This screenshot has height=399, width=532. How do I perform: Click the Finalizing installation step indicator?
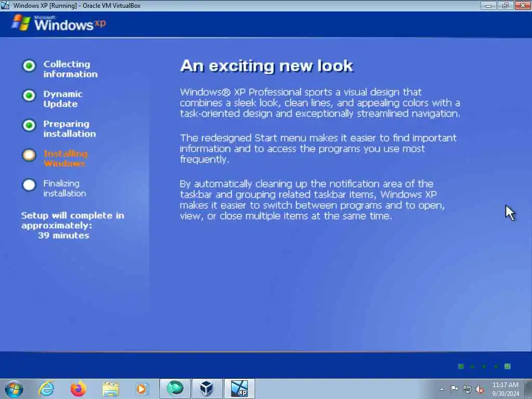coord(29,185)
